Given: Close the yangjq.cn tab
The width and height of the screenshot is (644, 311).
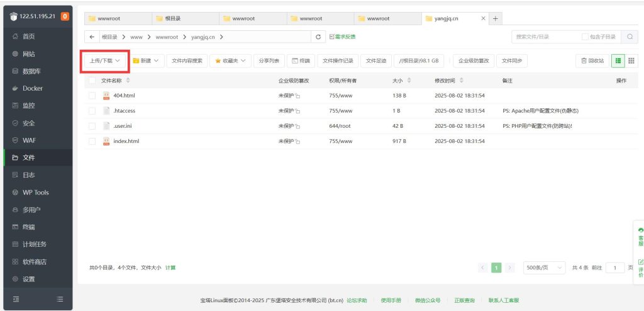Looking at the screenshot, I should [x=484, y=18].
